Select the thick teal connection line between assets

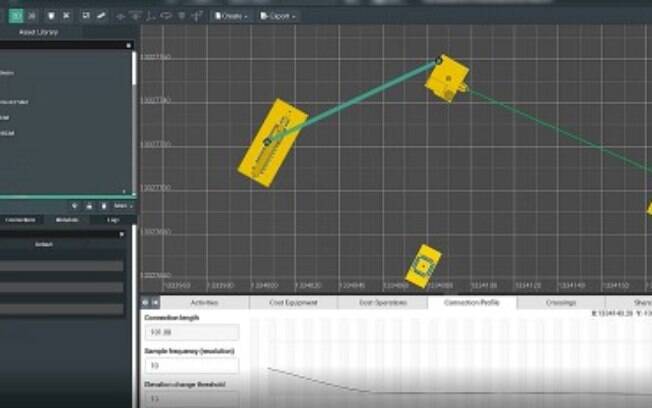coord(353,101)
